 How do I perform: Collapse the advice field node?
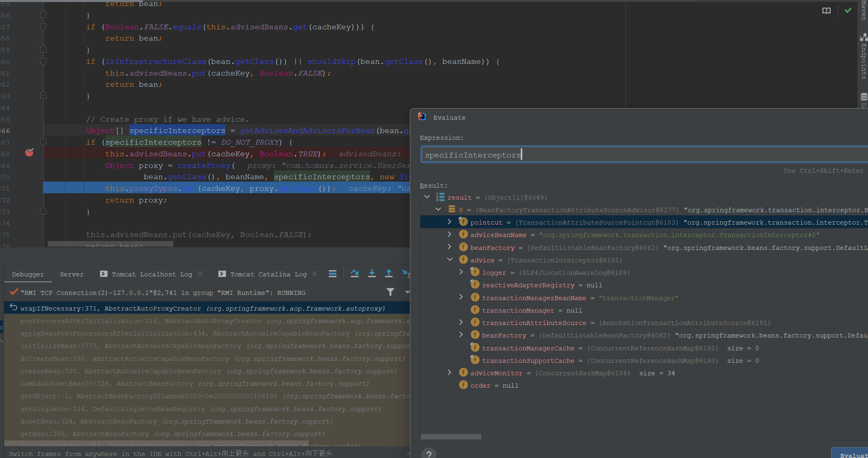pos(450,260)
